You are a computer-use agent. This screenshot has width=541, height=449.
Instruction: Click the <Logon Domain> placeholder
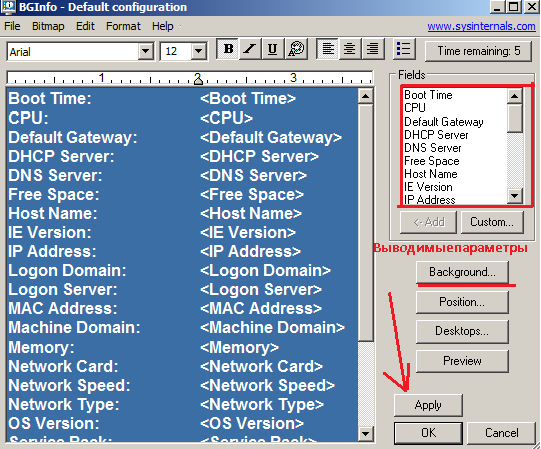tap(266, 271)
